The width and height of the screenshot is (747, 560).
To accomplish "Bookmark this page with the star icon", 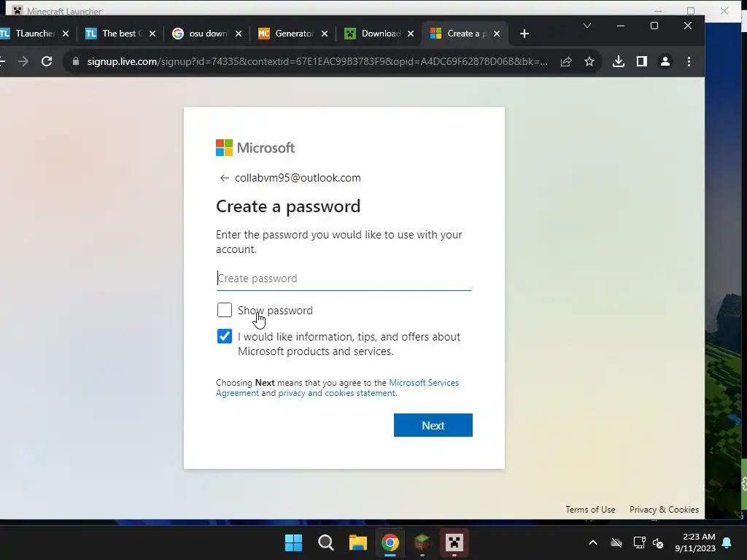I will [589, 61].
